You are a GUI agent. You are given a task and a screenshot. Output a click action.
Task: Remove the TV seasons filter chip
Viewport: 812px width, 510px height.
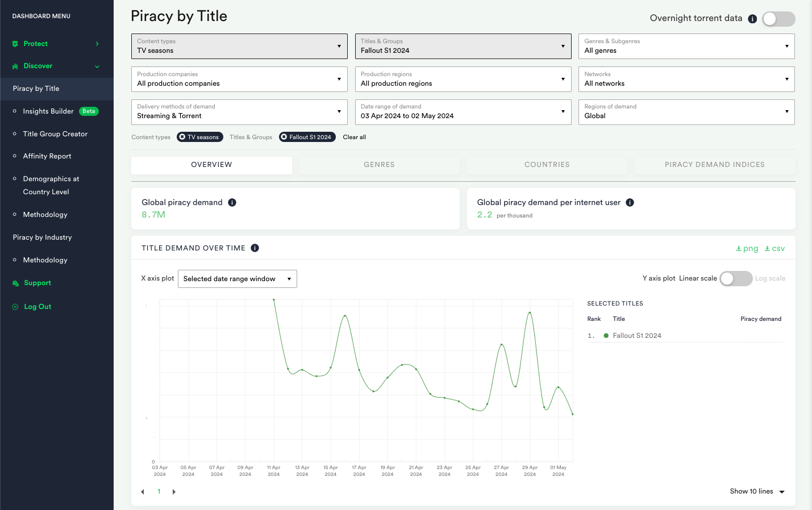coord(182,137)
